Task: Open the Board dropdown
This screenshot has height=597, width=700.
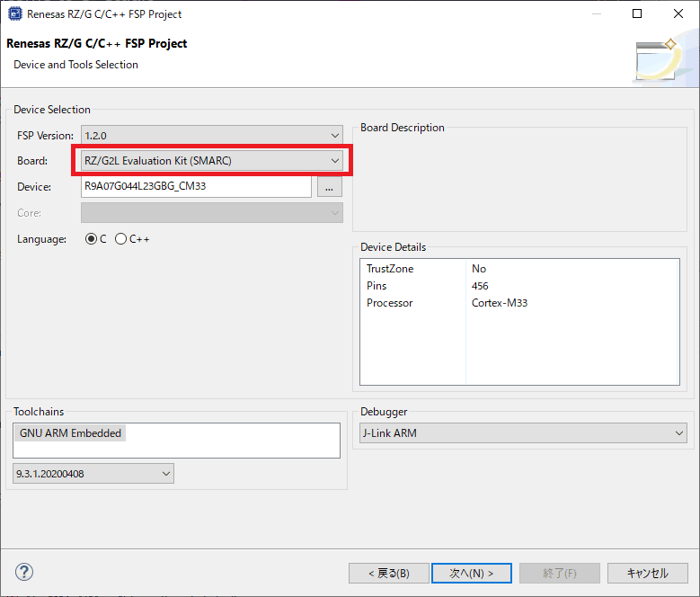Action: point(211,161)
